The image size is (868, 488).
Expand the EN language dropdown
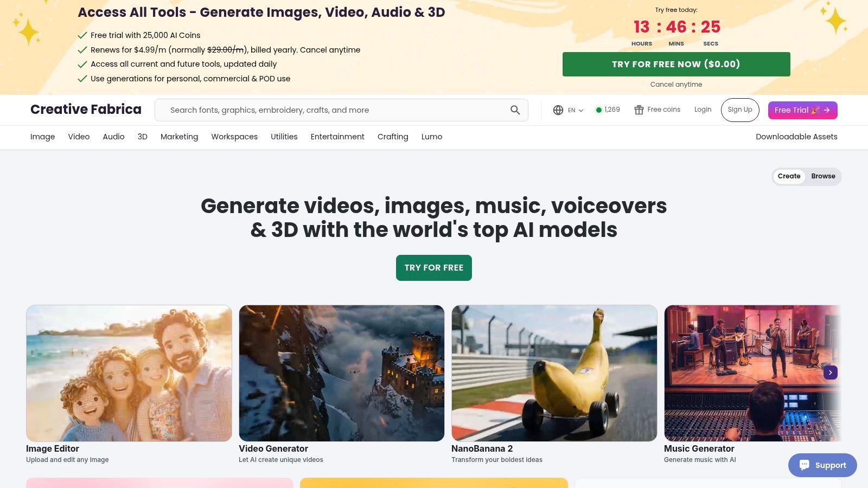click(576, 110)
